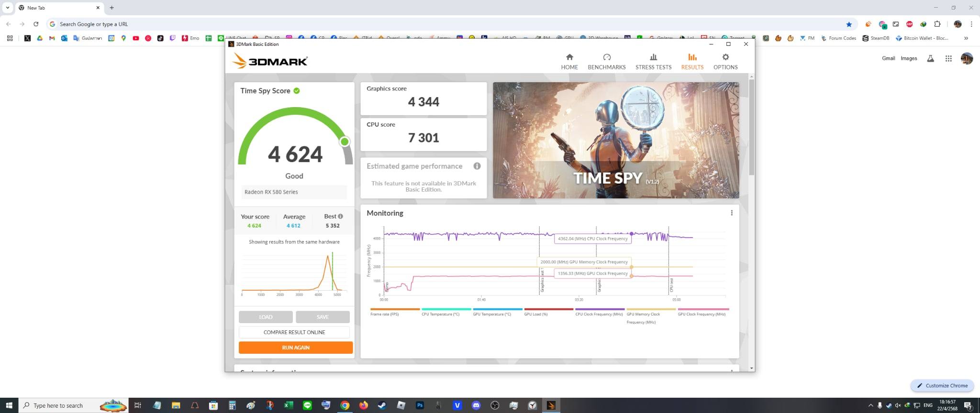Open the Gmail bookmark icon
This screenshot has width=980, height=413.
[x=52, y=38]
